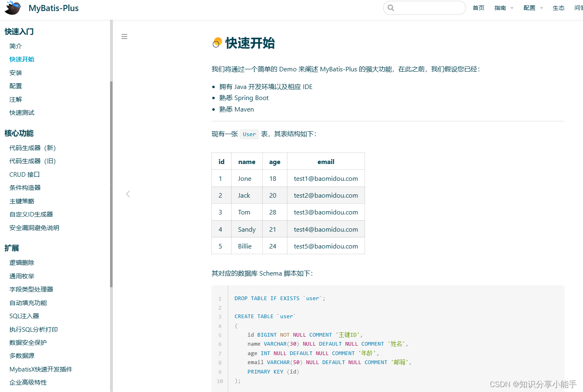Open 通用枚举 sidebar link
This screenshot has height=392, width=583.
(x=22, y=276)
